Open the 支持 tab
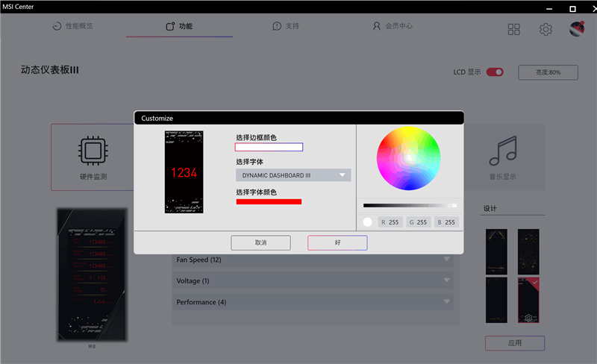597x364 pixels. tap(286, 26)
